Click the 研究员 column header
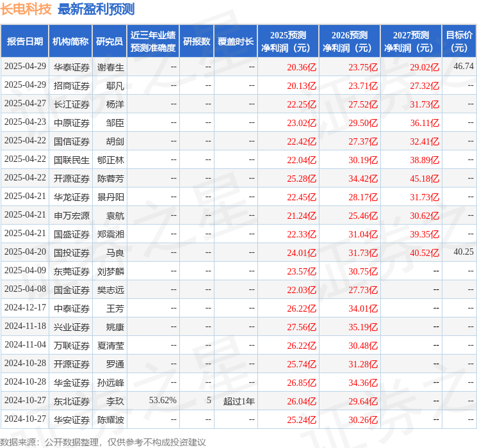This screenshot has width=477, height=448. coord(109,41)
